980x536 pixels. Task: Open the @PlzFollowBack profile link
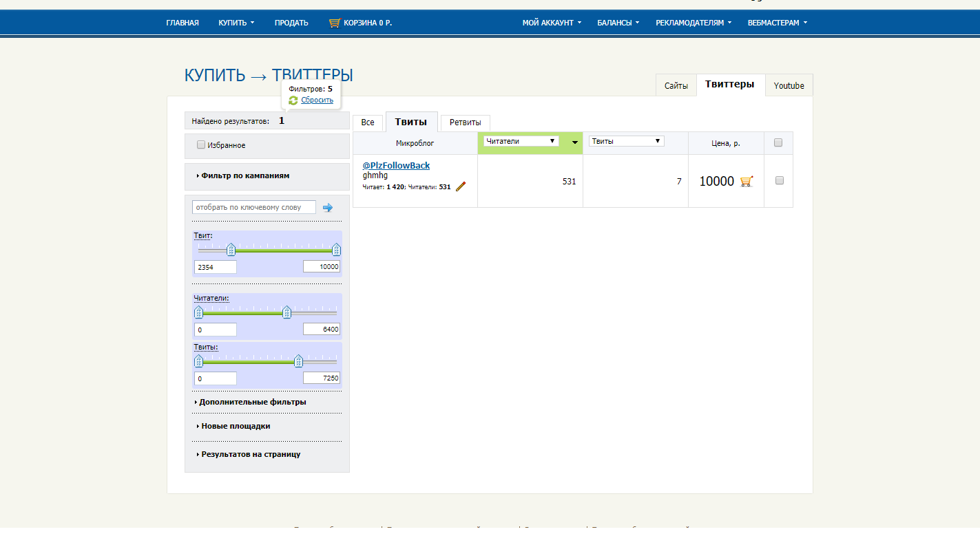[396, 166]
